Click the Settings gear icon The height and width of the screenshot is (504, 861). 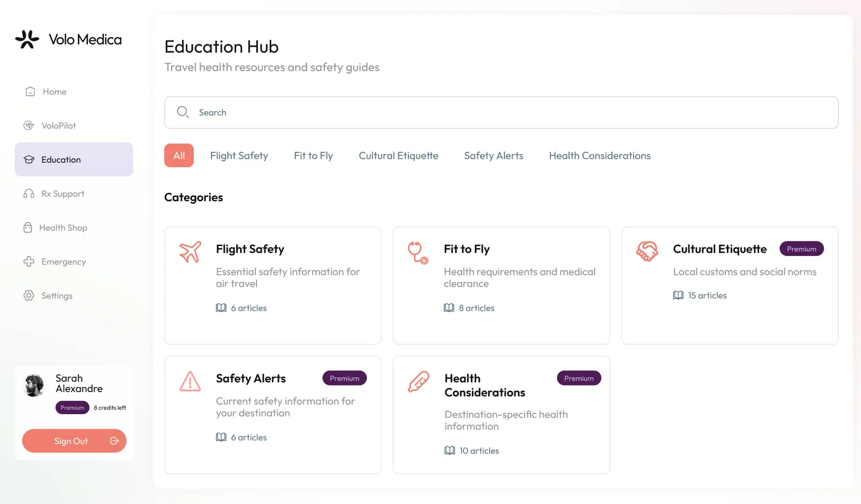coord(29,295)
